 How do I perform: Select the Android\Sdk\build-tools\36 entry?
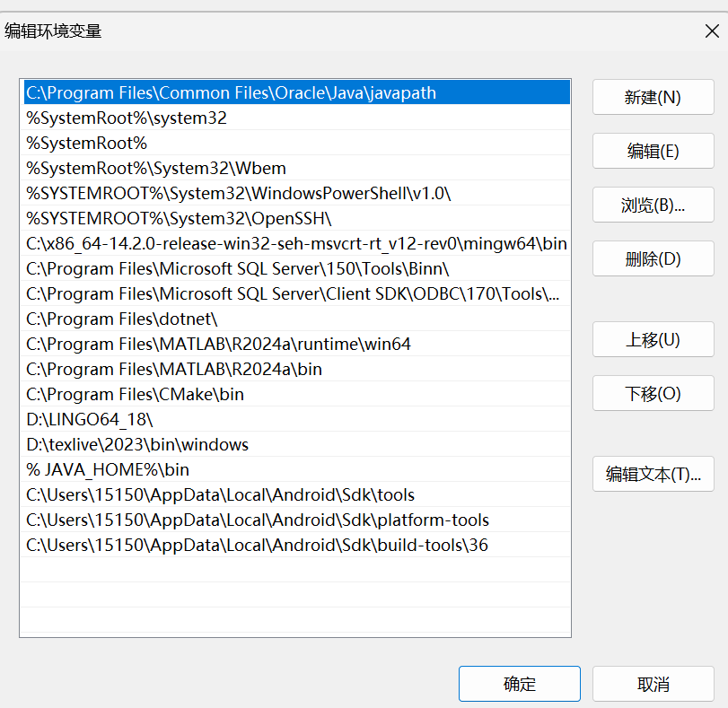pyautogui.click(x=297, y=544)
